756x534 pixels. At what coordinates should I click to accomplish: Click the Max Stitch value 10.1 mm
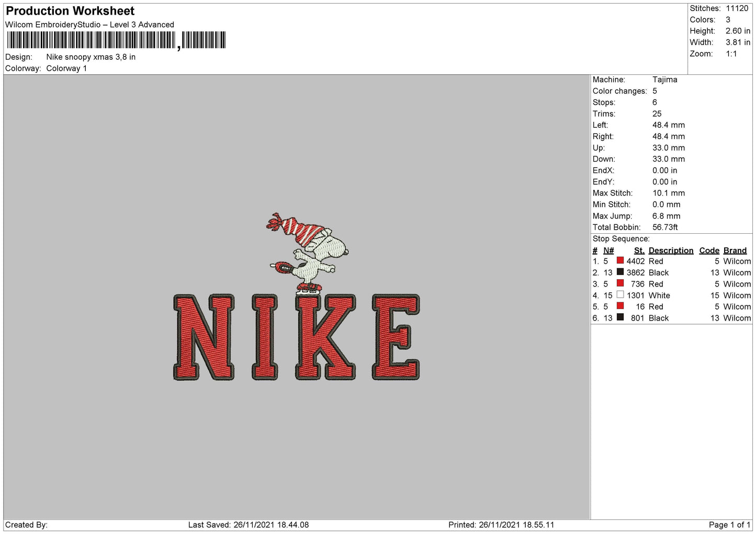click(668, 194)
